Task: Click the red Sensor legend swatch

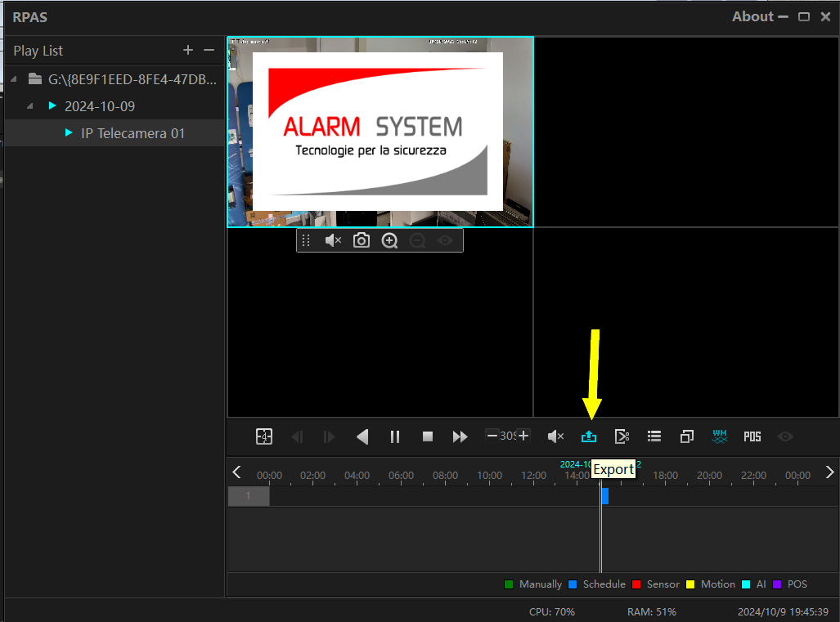Action: (x=636, y=584)
